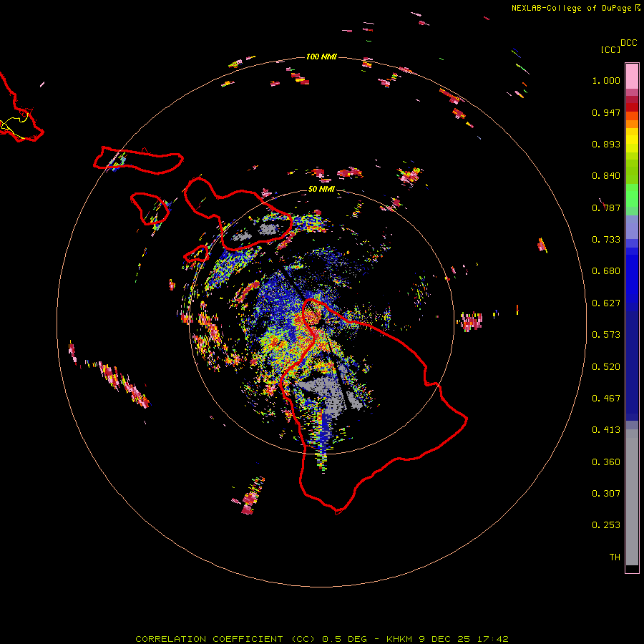Image resolution: width=644 pixels, height=644 pixels.
Task: Select the 0.307 scale value
Action: (x=606, y=494)
